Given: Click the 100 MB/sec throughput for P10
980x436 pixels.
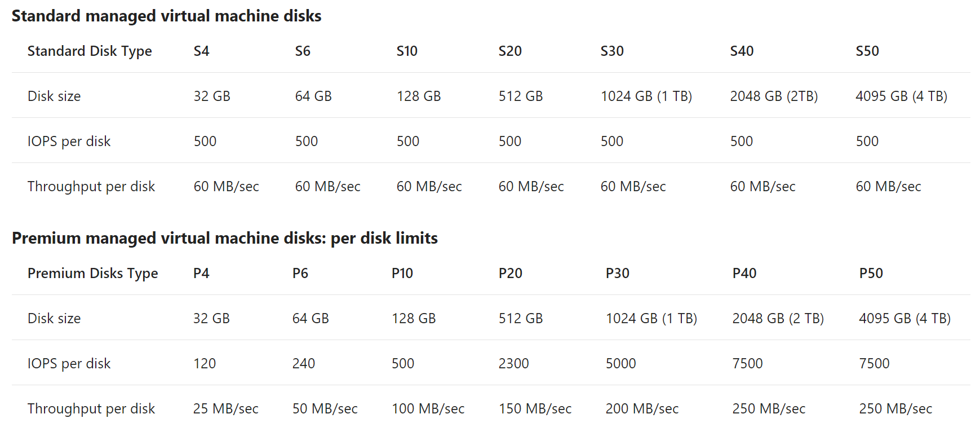Looking at the screenshot, I should pos(428,408).
